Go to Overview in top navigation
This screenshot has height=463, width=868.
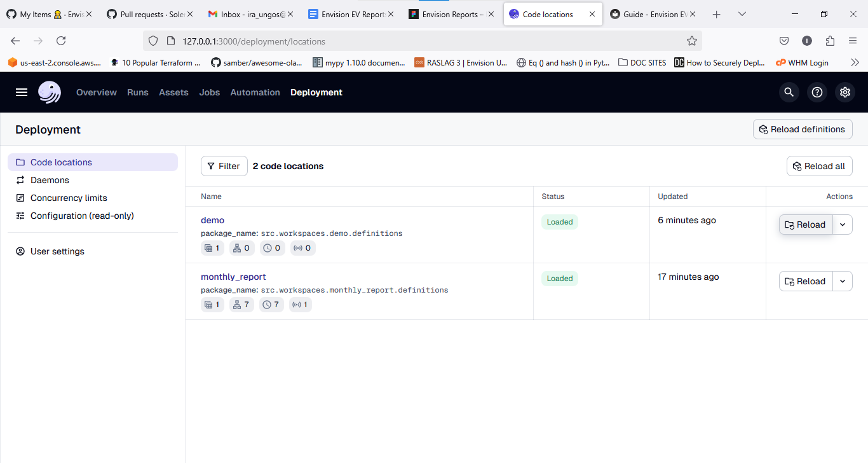(x=97, y=92)
